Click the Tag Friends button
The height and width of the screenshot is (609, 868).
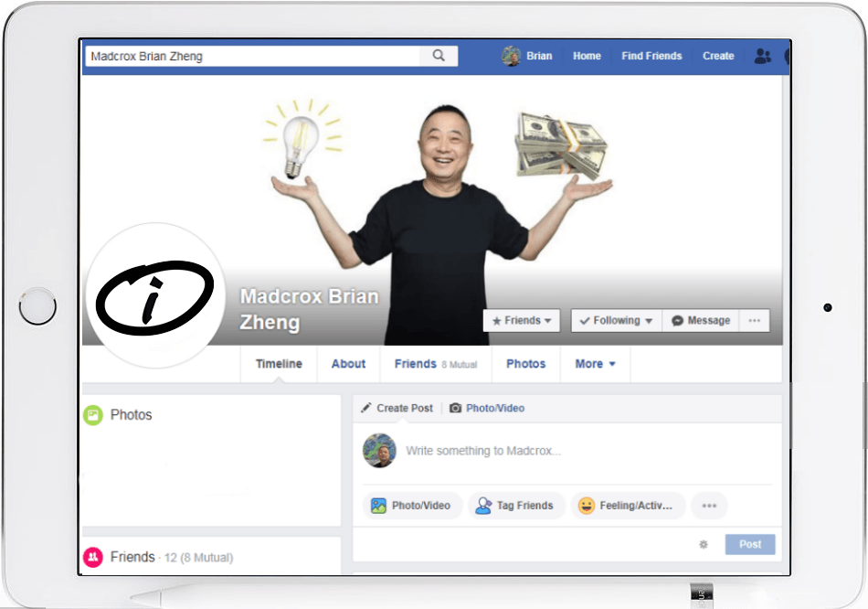516,506
